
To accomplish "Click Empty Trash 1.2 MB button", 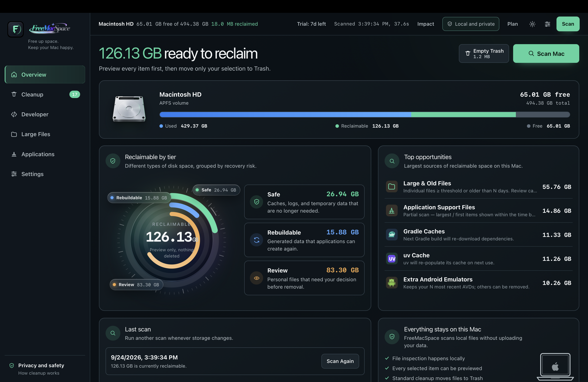I will pyautogui.click(x=484, y=54).
